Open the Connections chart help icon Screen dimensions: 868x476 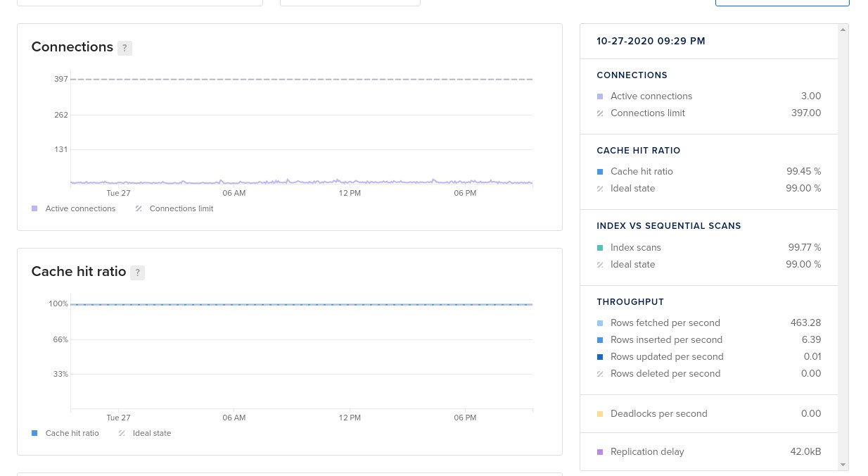pos(125,48)
